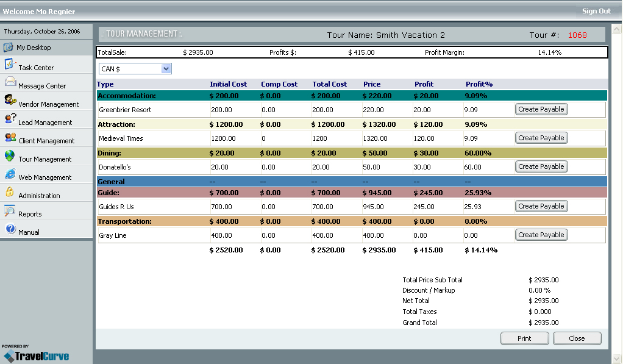Image resolution: width=623 pixels, height=364 pixels.
Task: Close the tour management view
Action: [577, 338]
